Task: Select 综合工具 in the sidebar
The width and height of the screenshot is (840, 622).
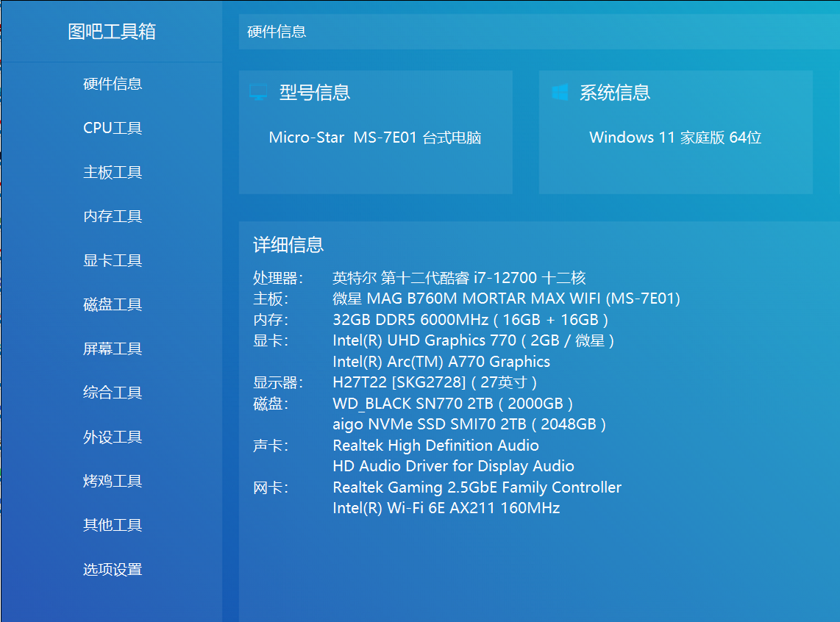Action: [113, 393]
